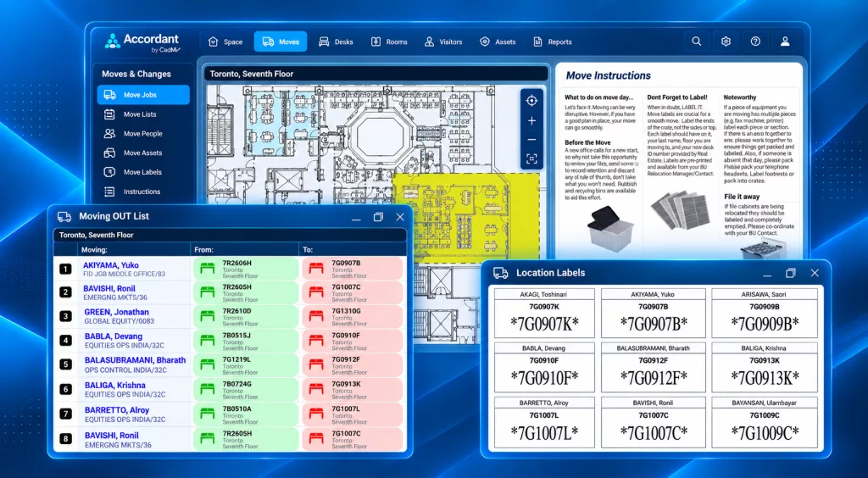This screenshot has width=868, height=478.
Task: Click red desk icon for 7G0907B
Action: click(316, 269)
